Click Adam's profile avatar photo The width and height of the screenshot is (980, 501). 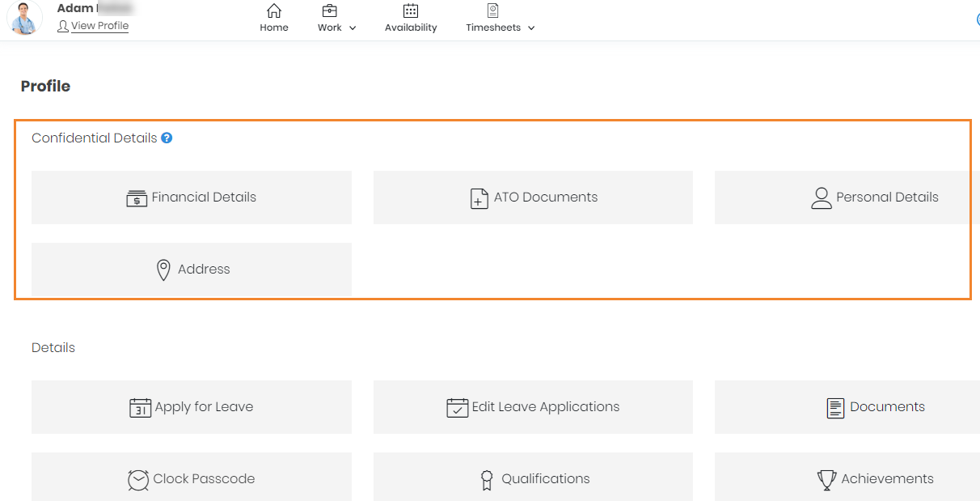coord(24,18)
